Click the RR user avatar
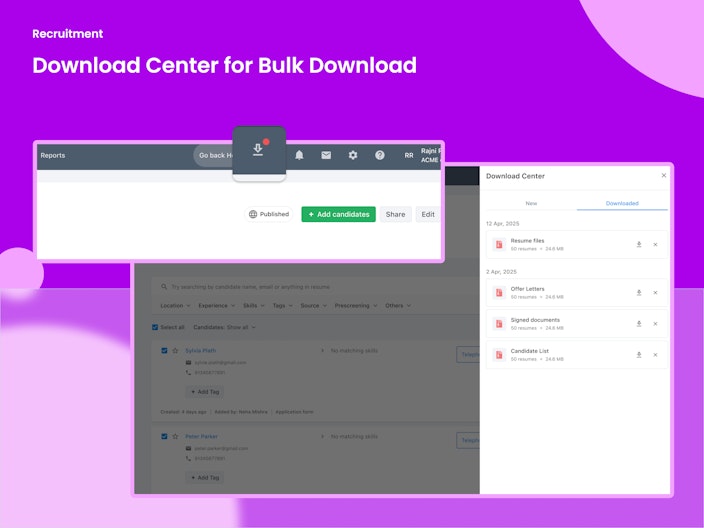The image size is (704, 528). point(409,155)
